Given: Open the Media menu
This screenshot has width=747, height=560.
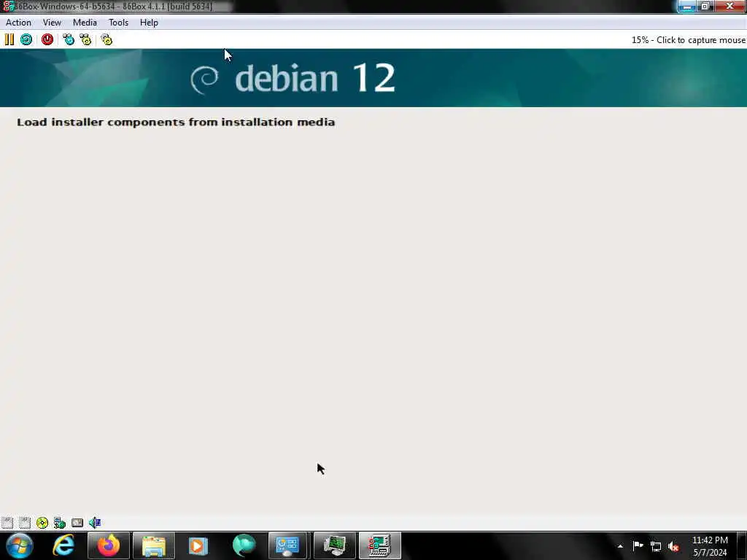Looking at the screenshot, I should (x=85, y=23).
